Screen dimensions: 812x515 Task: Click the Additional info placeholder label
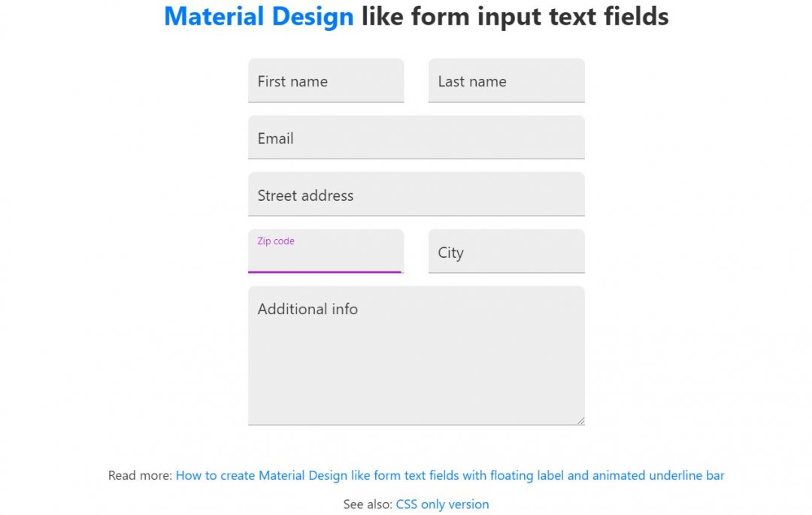coord(308,309)
